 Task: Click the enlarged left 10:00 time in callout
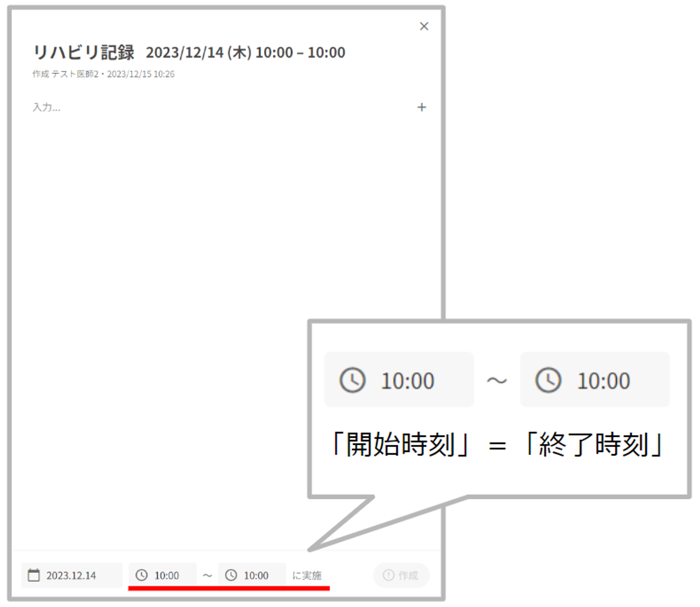pyautogui.click(x=407, y=381)
